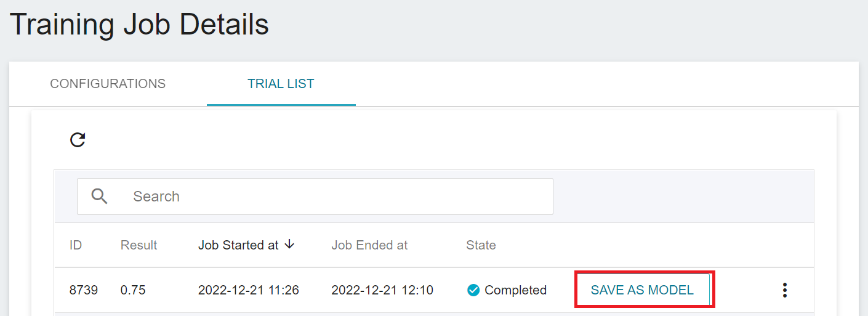This screenshot has width=868, height=316.
Task: Sort by the ID column header
Action: [x=76, y=245]
